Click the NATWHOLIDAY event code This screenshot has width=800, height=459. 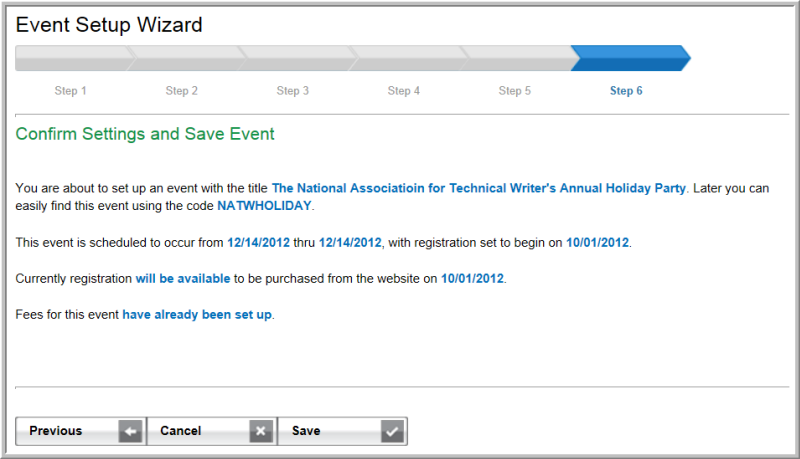pyautogui.click(x=264, y=206)
